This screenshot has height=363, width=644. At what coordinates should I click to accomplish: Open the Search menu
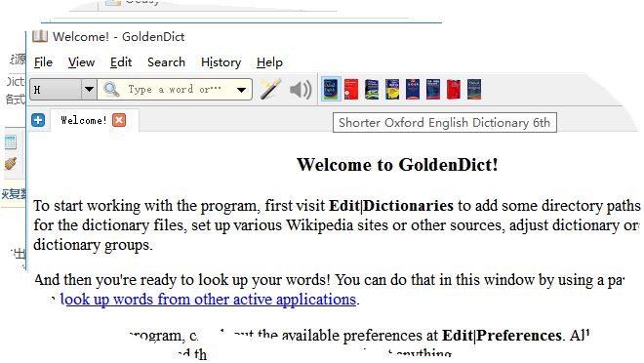coord(166,62)
